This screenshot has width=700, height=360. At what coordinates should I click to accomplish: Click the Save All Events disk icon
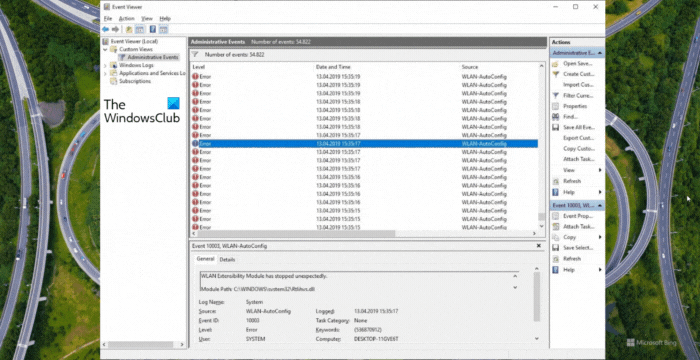click(555, 127)
